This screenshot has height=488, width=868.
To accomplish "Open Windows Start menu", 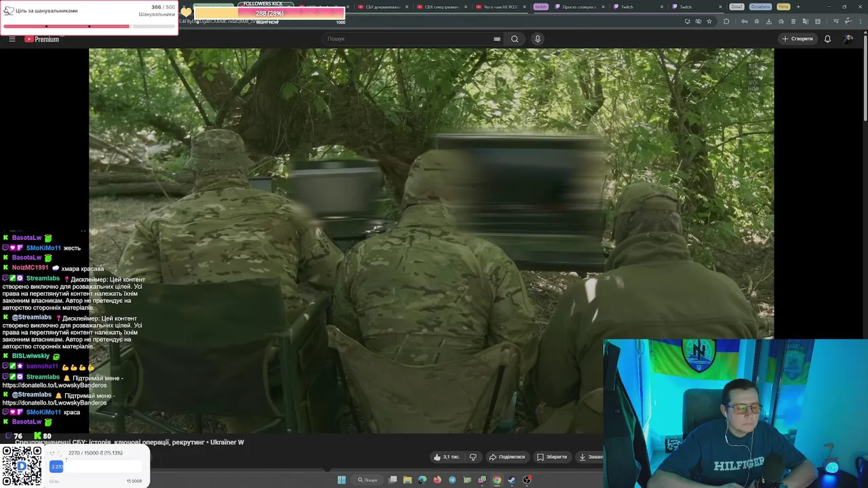I will coord(341,480).
